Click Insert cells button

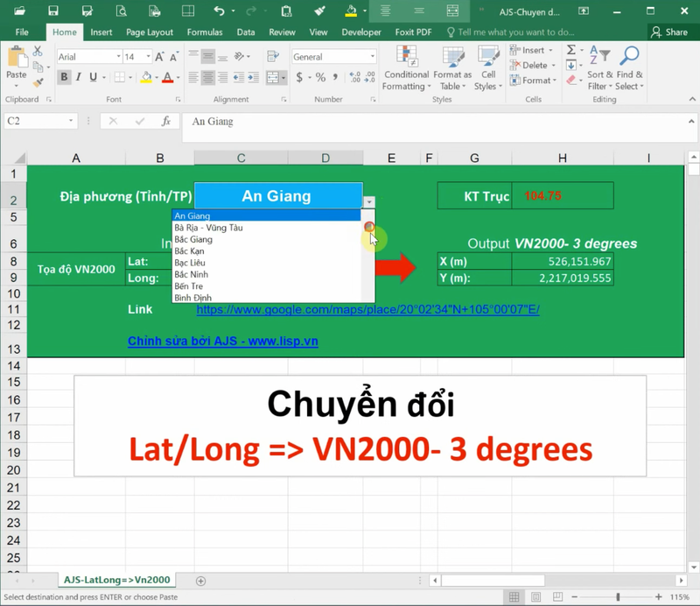[531, 50]
